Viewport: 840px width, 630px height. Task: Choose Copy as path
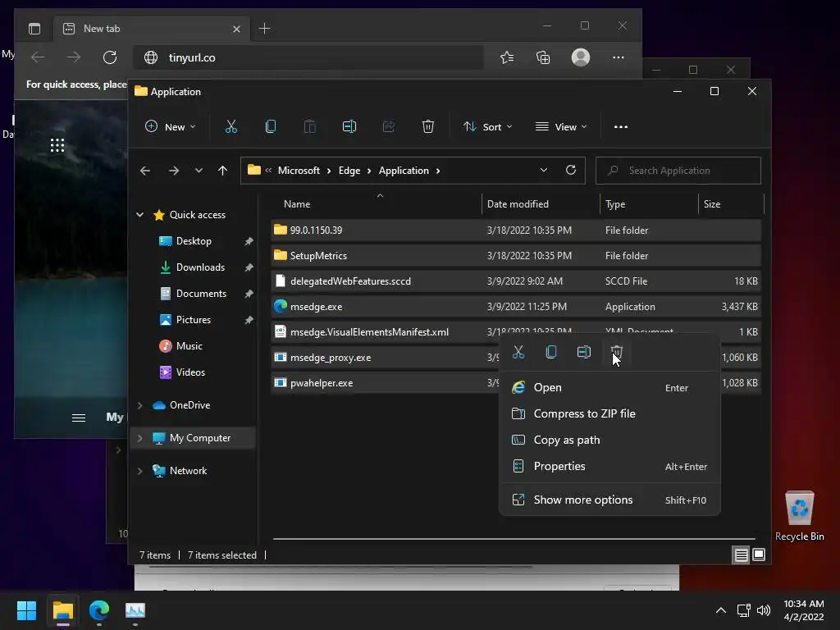click(x=609, y=440)
